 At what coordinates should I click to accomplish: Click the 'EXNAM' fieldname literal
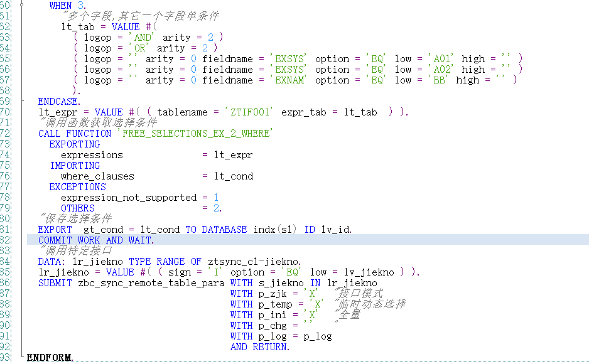(289, 80)
